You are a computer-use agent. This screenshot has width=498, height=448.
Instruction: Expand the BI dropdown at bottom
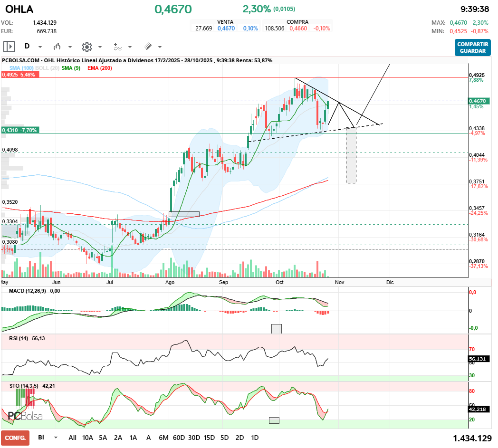point(56,438)
